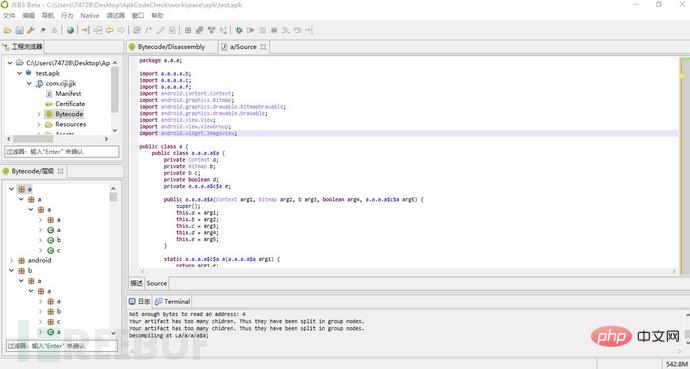690x369 pixels.
Task: Collapse the test.apk node
Action: coord(20,73)
